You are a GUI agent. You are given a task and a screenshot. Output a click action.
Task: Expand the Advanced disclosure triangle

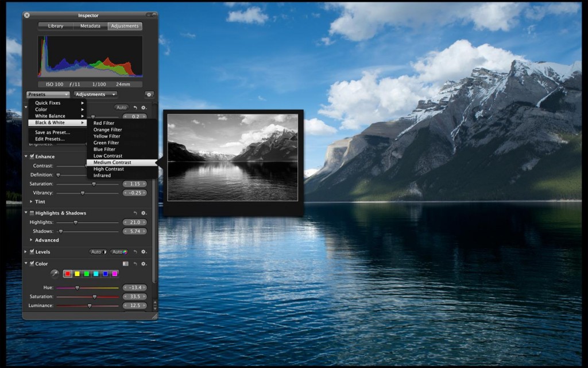[x=31, y=240]
